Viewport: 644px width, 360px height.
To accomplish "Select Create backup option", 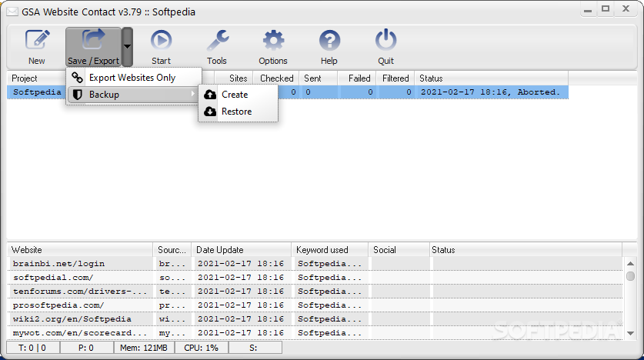I will tap(238, 95).
